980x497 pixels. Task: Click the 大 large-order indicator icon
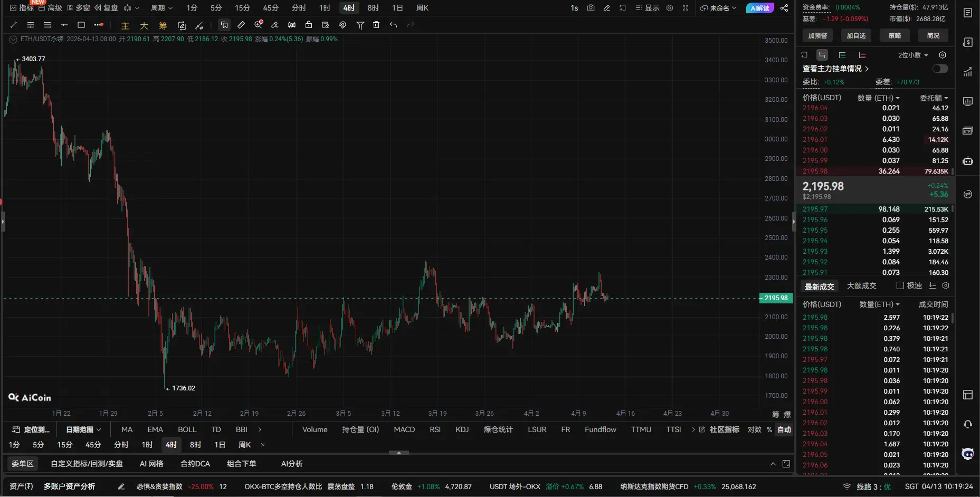(144, 25)
